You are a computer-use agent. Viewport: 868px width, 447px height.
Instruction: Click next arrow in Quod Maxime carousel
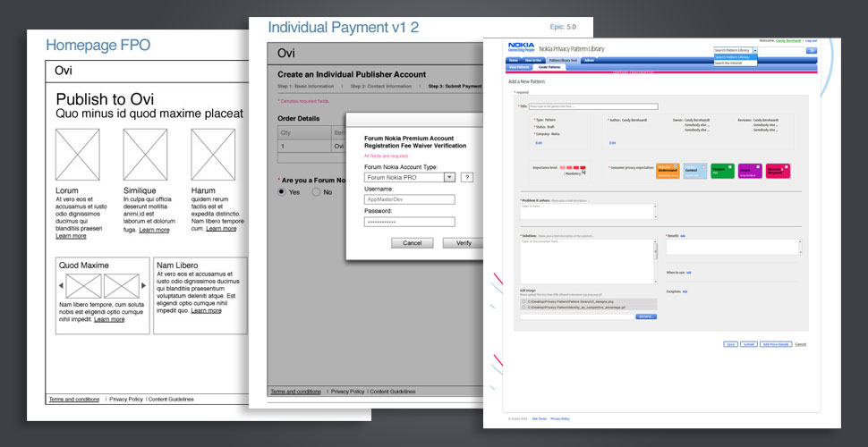tap(144, 285)
